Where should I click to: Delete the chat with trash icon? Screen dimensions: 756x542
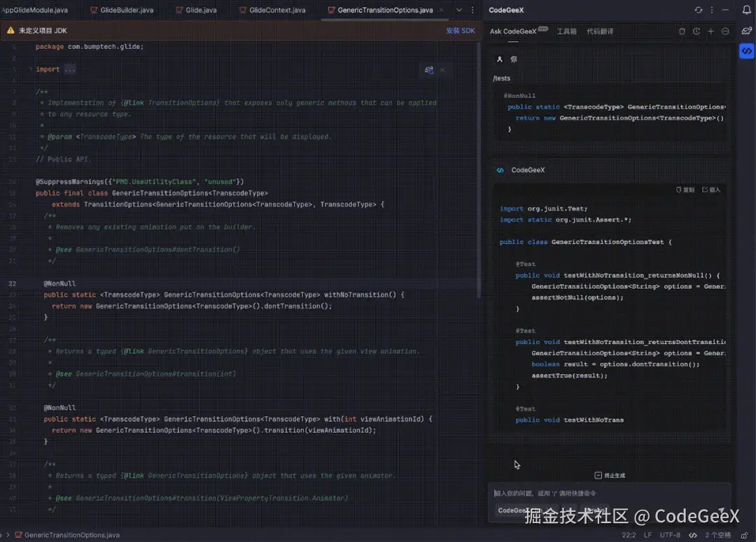coord(682,31)
